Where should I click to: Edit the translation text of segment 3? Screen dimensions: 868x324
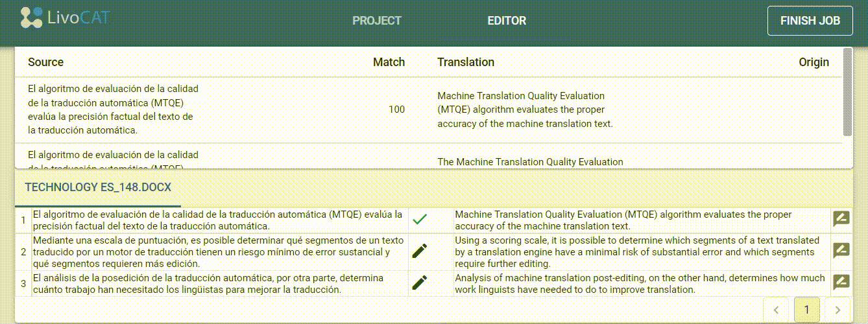pos(639,284)
